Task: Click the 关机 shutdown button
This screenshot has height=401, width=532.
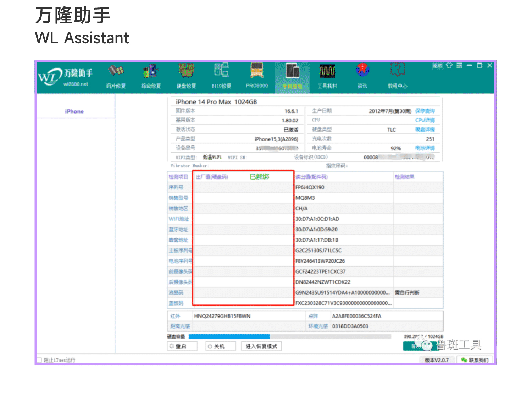Action: click(221, 346)
